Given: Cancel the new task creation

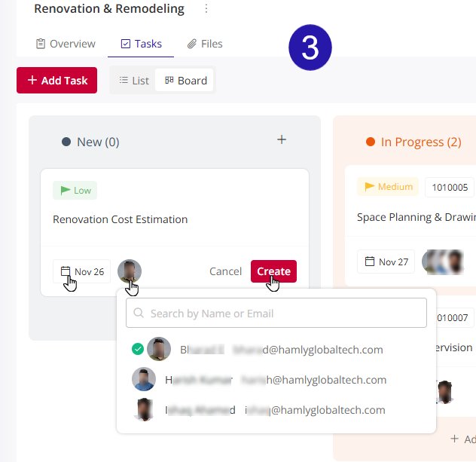Looking at the screenshot, I should (225, 271).
